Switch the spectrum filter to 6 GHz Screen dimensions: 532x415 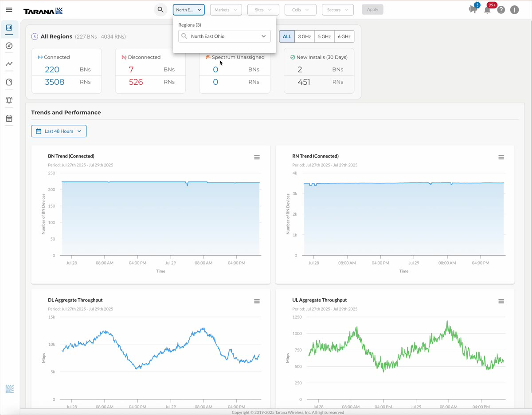(344, 36)
